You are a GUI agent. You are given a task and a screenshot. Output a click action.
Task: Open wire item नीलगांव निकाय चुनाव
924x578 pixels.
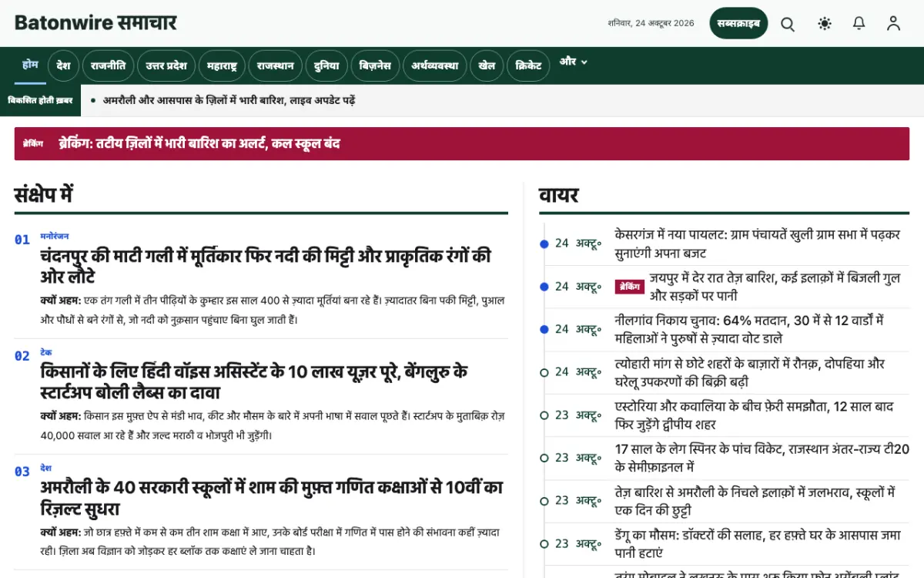749,329
